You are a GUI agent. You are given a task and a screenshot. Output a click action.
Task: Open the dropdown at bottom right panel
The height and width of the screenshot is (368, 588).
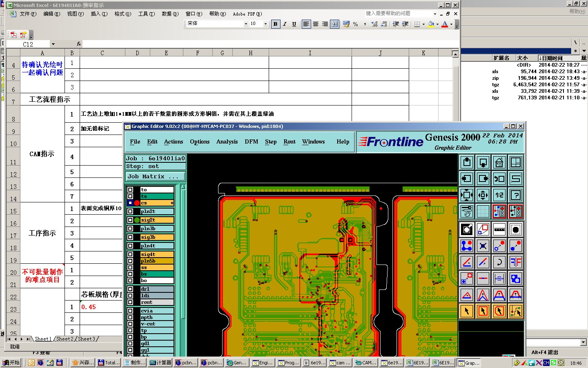(583, 342)
